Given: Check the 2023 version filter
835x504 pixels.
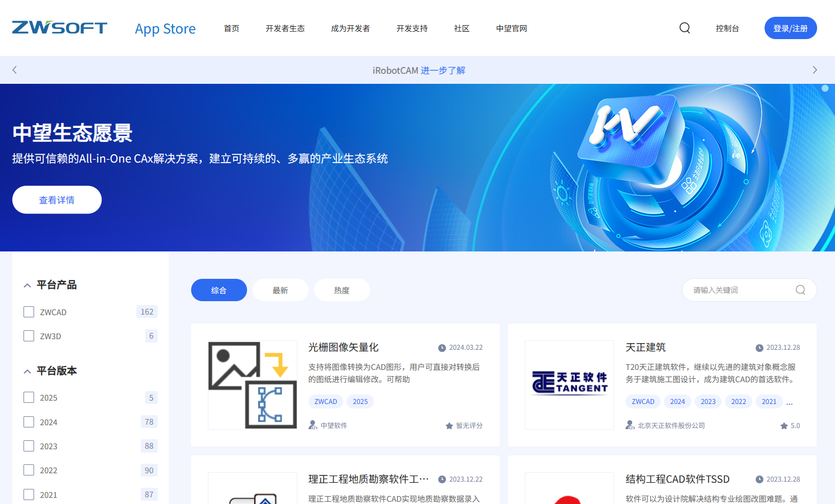Looking at the screenshot, I should tap(29, 446).
